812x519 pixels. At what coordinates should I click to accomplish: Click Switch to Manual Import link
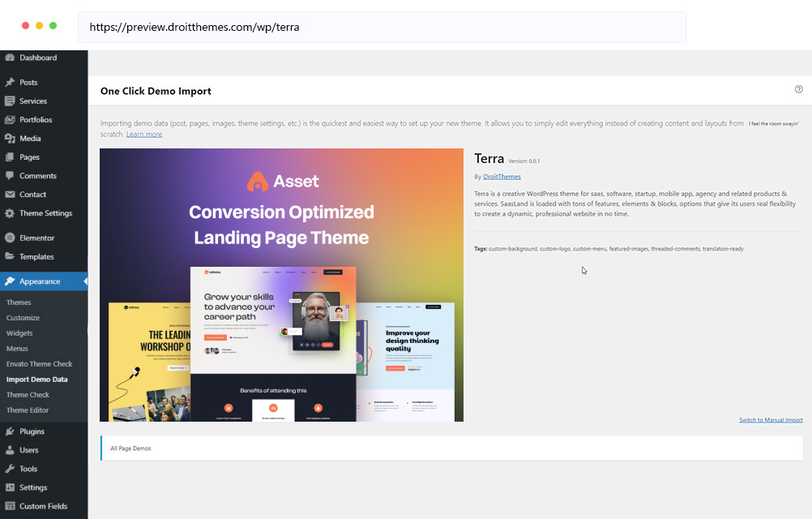(771, 420)
